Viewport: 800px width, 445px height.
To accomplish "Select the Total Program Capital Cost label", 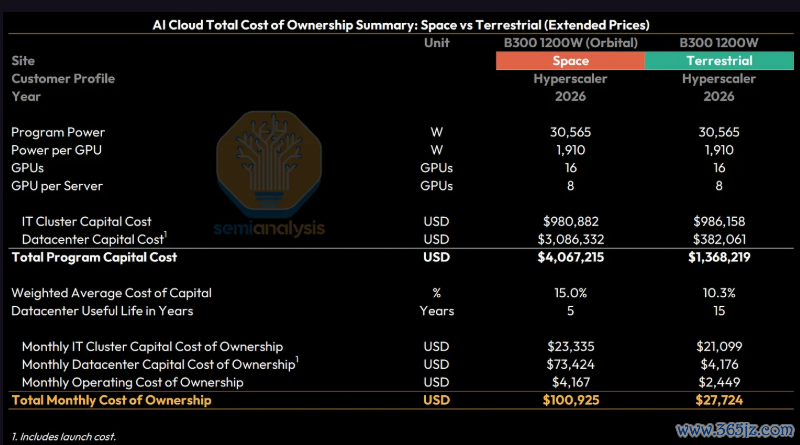I will pos(94,257).
